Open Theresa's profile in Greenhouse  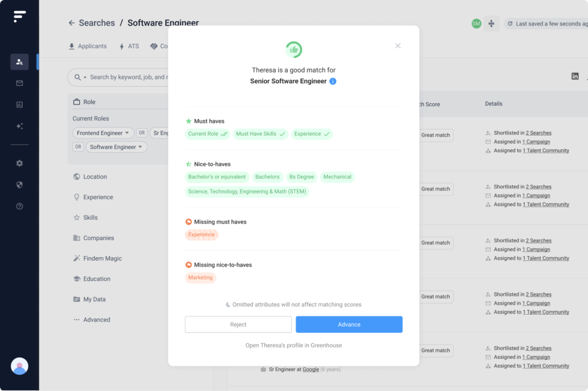click(293, 345)
